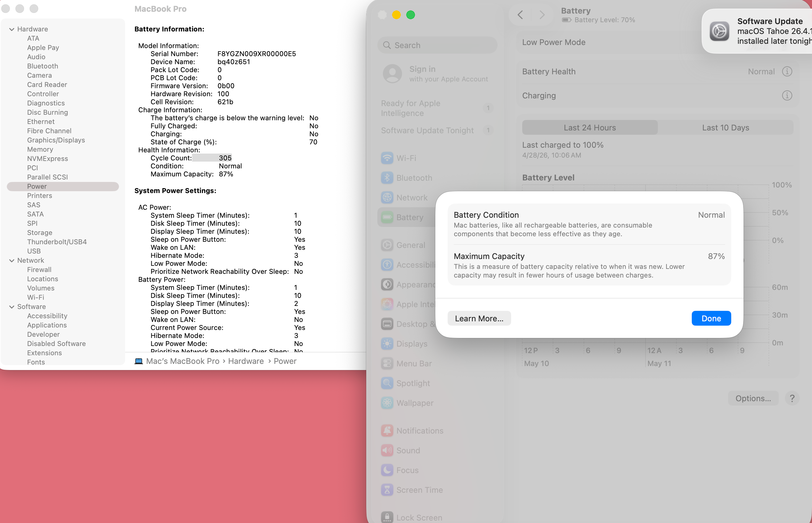Select Storage in the Hardware list

point(40,233)
